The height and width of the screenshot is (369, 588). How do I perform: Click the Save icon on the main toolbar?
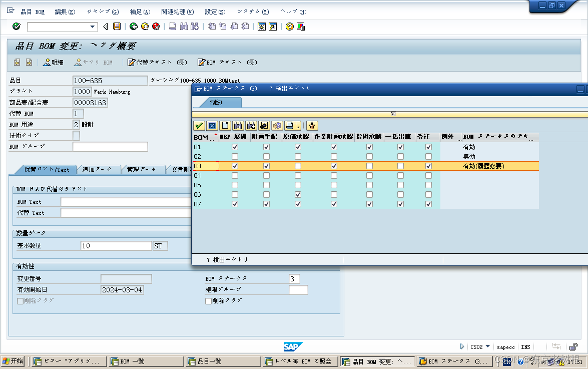117,27
